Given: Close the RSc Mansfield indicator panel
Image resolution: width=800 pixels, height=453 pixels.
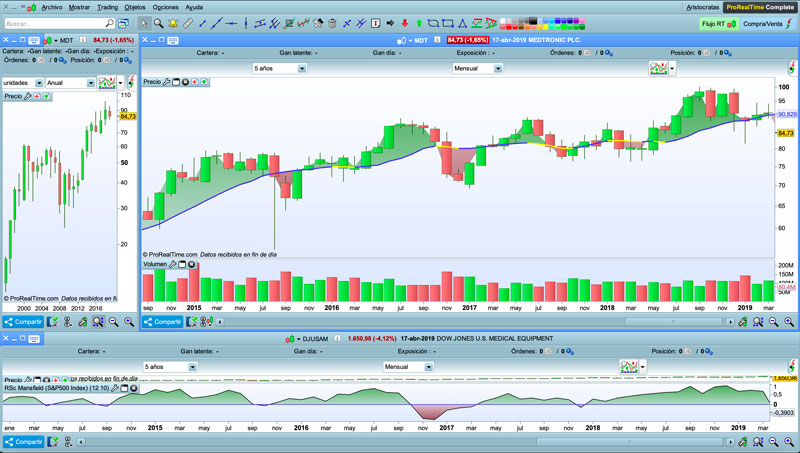Looking at the screenshot, I should click(134, 388).
